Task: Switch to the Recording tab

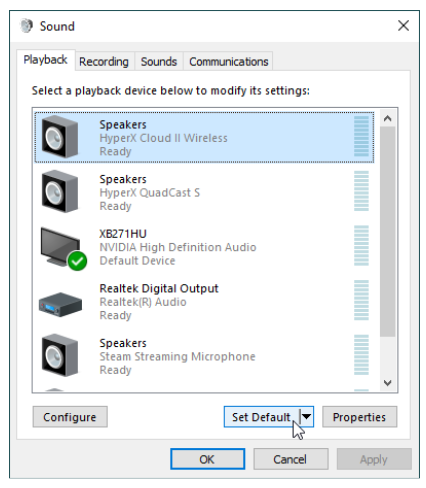Action: pyautogui.click(x=104, y=62)
